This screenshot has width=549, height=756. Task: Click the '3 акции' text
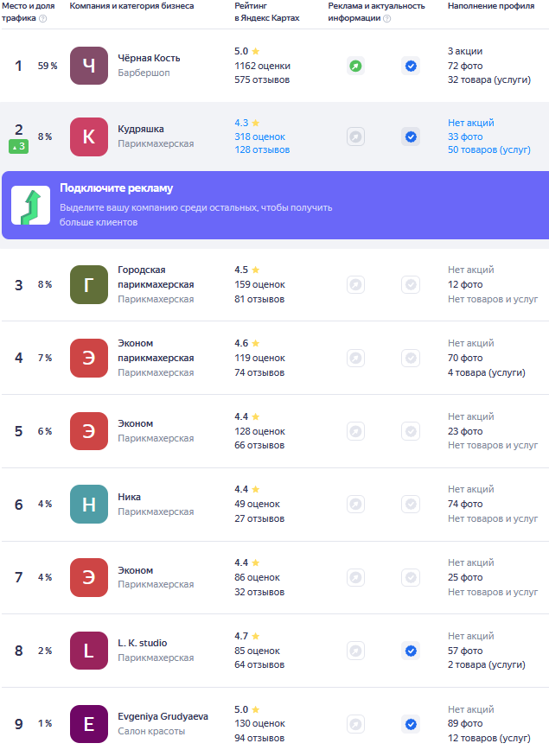pyautogui.click(x=465, y=52)
